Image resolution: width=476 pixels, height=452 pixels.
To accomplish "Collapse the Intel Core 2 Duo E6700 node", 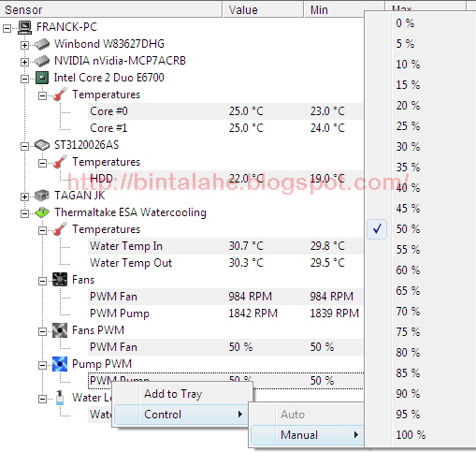I will 24,80.
